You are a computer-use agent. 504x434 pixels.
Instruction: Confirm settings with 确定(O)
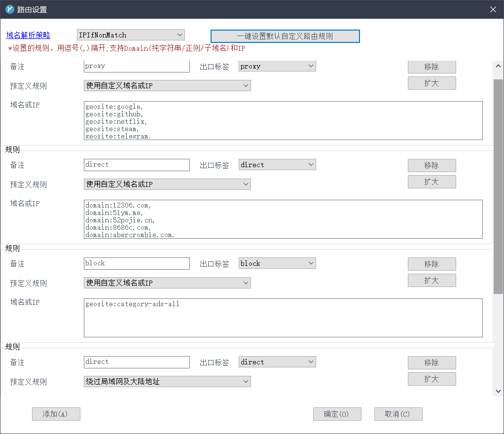[x=337, y=414]
